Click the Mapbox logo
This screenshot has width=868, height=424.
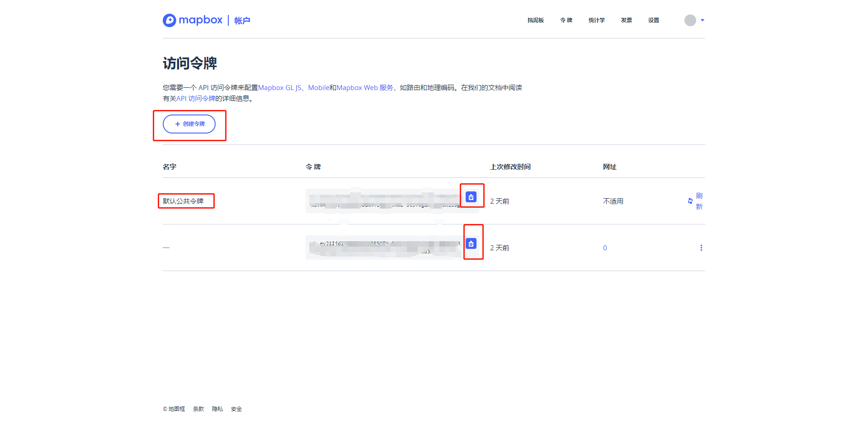(x=193, y=20)
